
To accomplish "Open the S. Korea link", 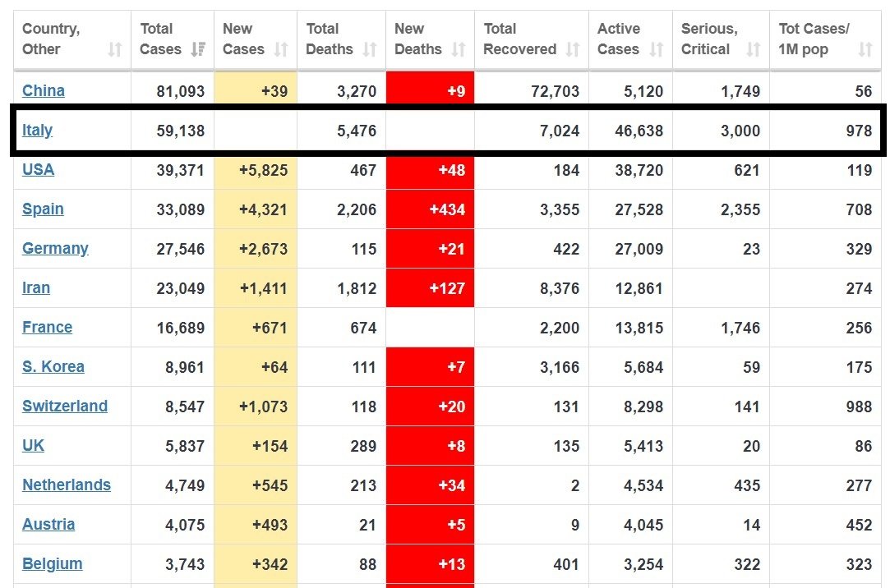I will point(53,367).
